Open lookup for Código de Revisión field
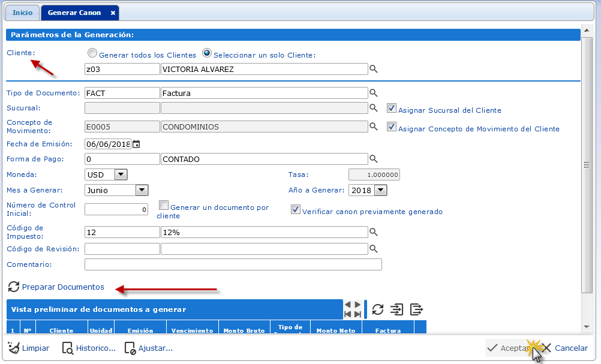This screenshot has height=364, width=601. click(x=373, y=248)
